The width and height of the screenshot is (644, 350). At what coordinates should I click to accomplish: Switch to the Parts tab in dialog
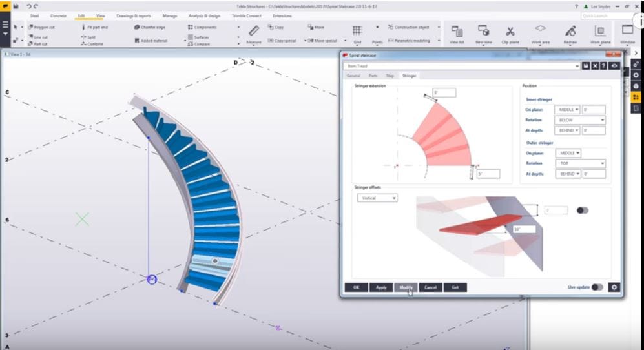(x=373, y=76)
